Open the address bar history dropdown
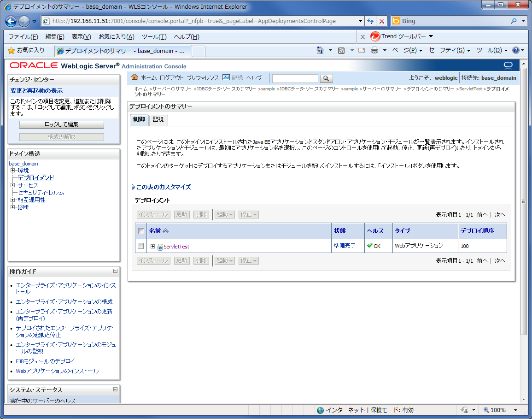This screenshot has width=532, height=419. [360, 21]
